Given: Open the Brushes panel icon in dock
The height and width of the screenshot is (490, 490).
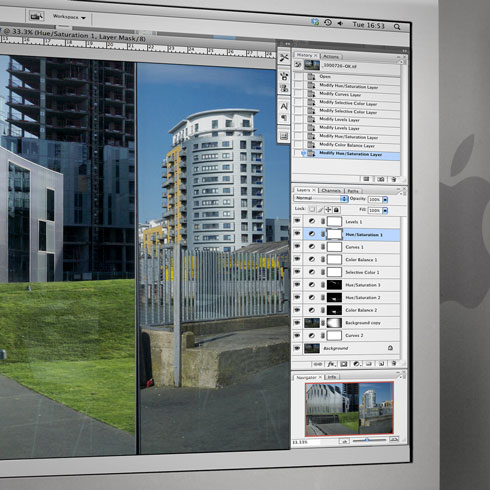Looking at the screenshot, I should coord(284,76).
